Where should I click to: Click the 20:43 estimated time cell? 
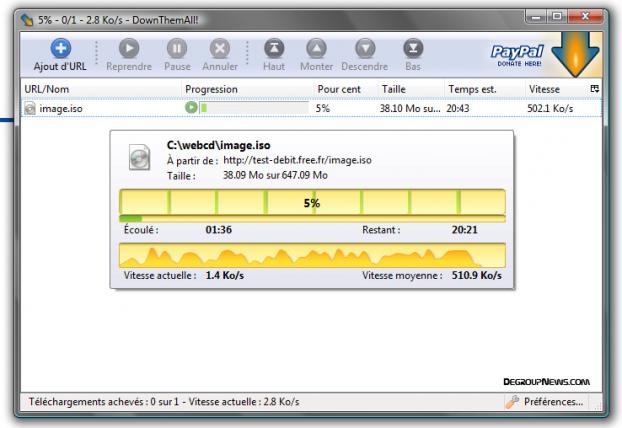click(458, 108)
